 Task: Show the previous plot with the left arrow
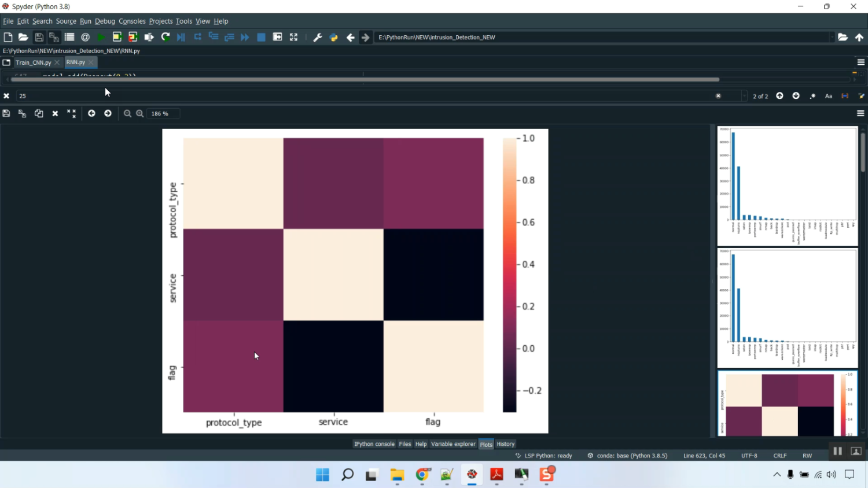[91, 114]
